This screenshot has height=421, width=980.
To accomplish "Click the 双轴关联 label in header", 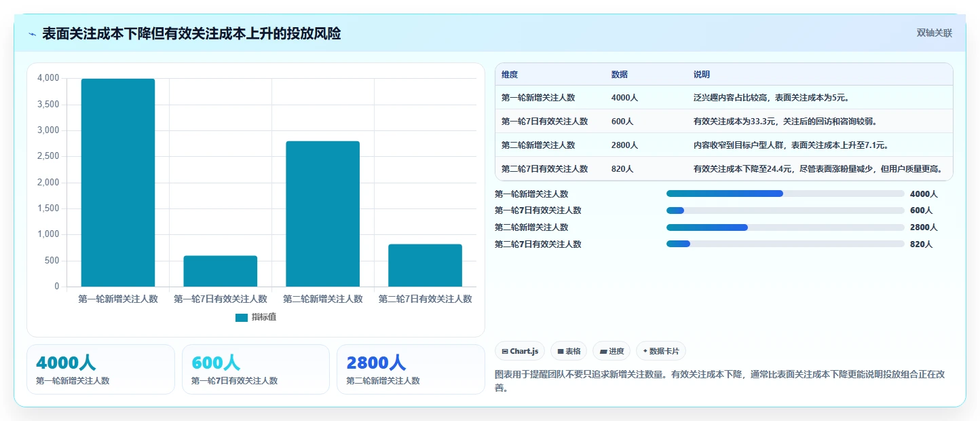I will click(x=935, y=33).
